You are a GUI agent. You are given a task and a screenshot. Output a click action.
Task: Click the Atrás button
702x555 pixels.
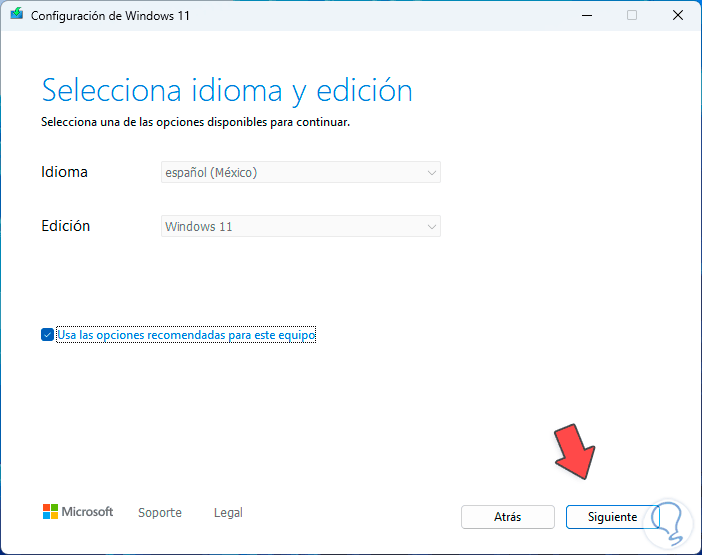coord(508,517)
